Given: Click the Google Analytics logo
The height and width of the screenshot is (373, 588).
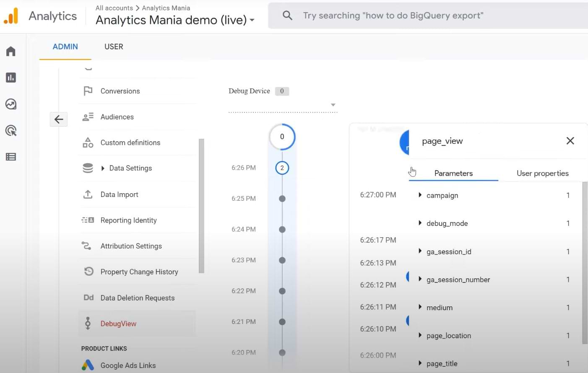Looking at the screenshot, I should pyautogui.click(x=11, y=15).
